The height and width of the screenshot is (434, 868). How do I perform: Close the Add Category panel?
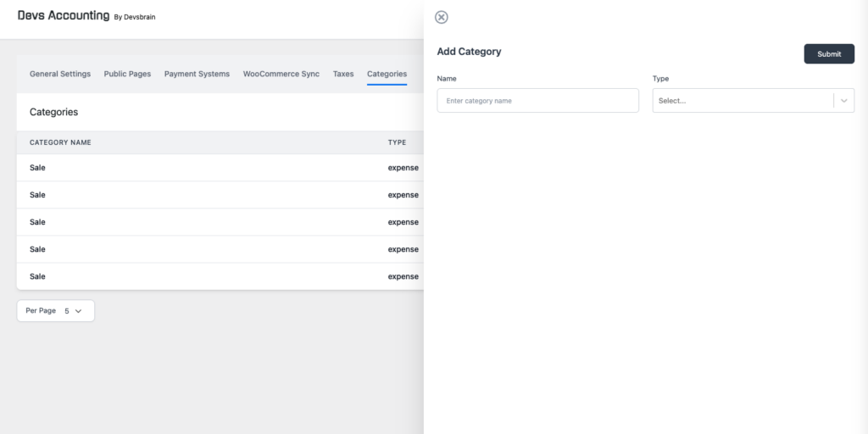pos(441,17)
